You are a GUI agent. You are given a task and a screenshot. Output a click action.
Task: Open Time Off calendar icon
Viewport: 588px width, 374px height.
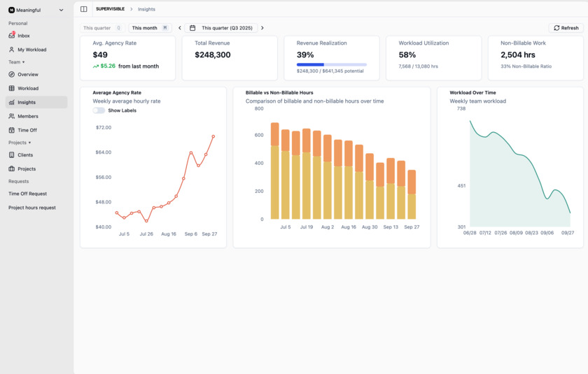(x=12, y=130)
